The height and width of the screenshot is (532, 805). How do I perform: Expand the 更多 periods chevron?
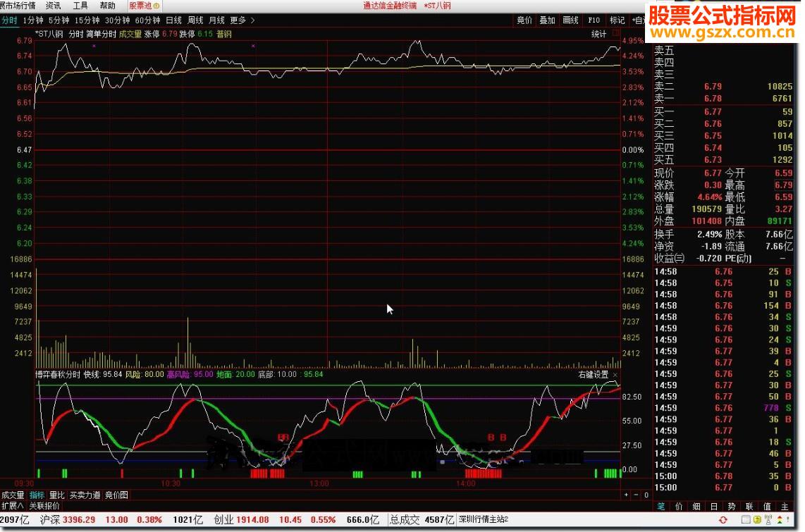click(252, 20)
